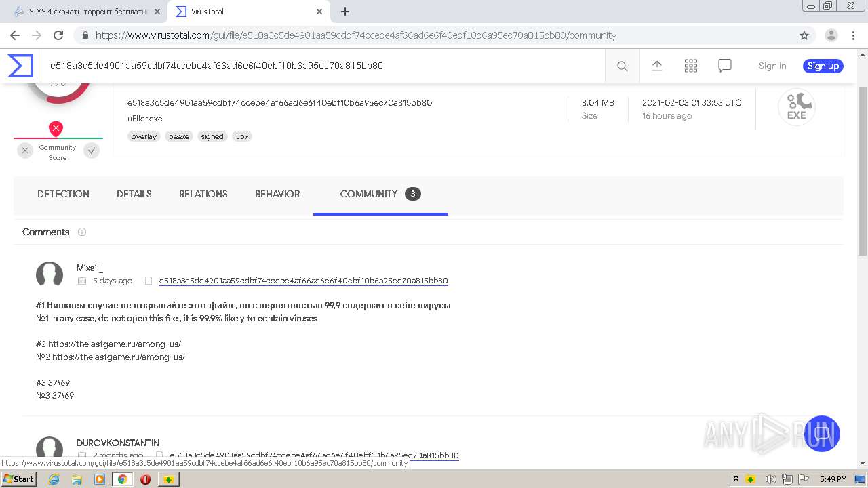
Task: Close the VirusTotal tab
Action: pyautogui.click(x=319, y=12)
